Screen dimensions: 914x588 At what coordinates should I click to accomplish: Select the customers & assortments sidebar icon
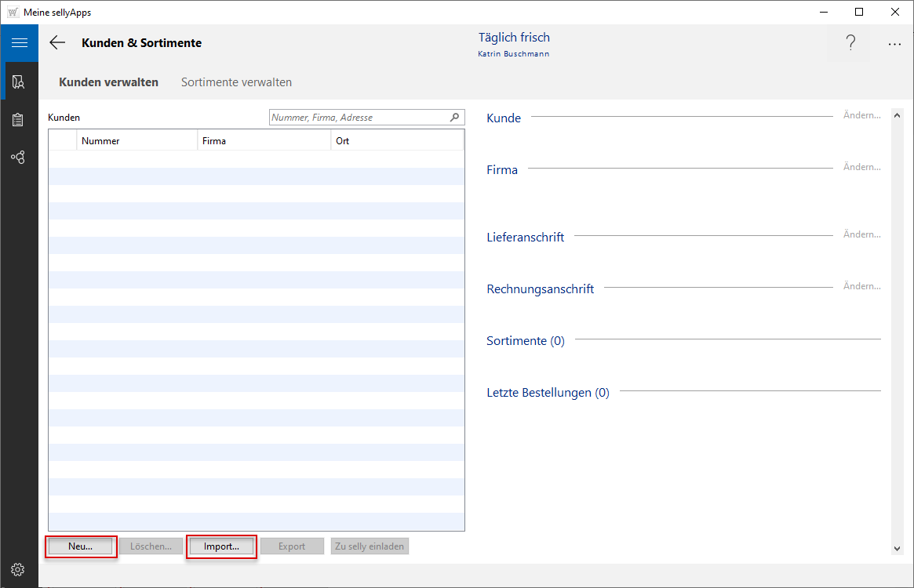(19, 82)
